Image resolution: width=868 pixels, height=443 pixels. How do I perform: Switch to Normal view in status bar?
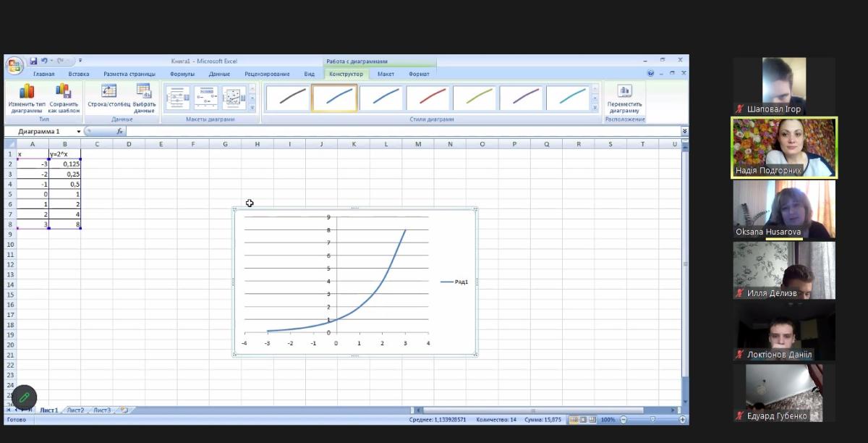point(574,420)
